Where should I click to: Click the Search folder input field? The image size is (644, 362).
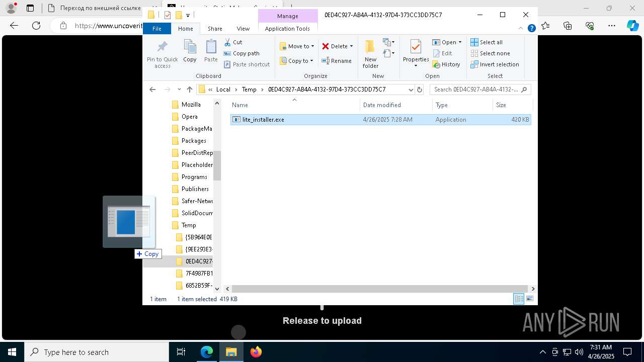(480, 89)
